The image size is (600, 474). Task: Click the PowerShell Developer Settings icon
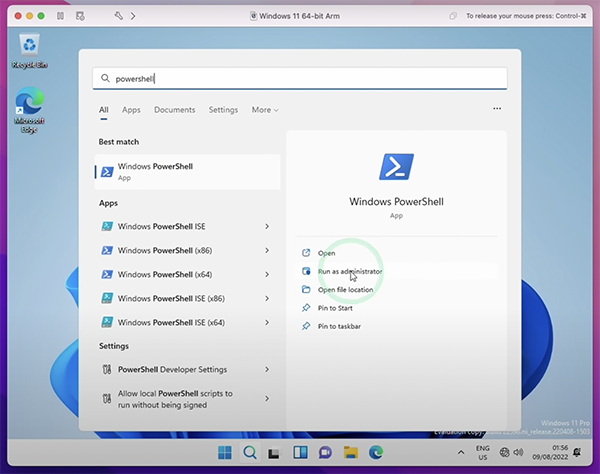click(x=107, y=370)
